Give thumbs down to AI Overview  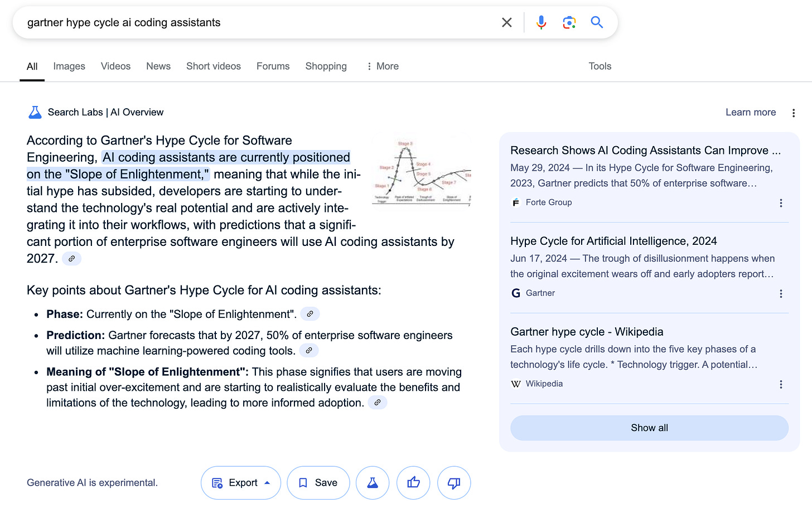tap(454, 483)
